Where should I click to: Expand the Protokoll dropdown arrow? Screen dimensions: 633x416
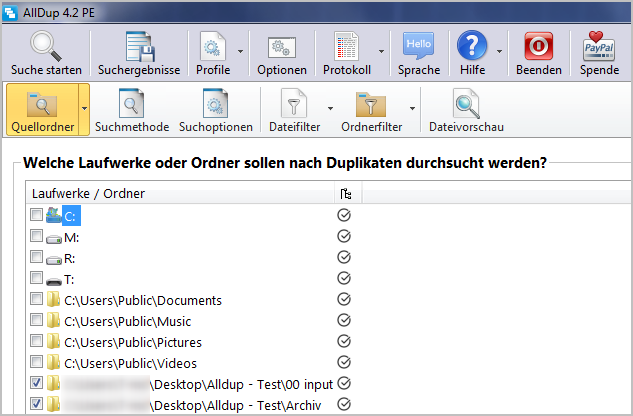(381, 52)
